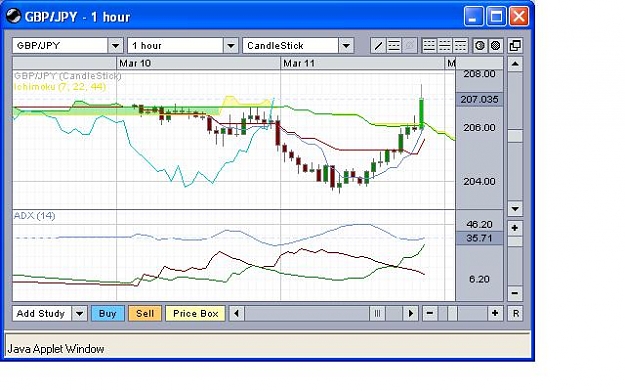Click the Mar 10 date header
Image resolution: width=625 pixels, height=391 pixels.
click(x=135, y=63)
